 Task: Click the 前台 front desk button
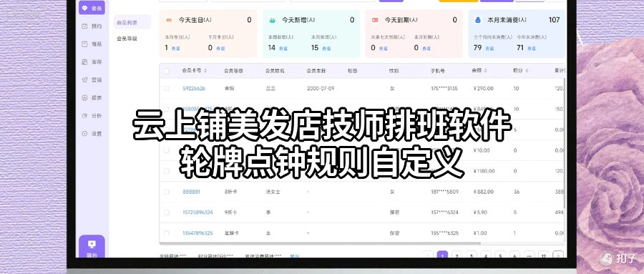[92, 248]
